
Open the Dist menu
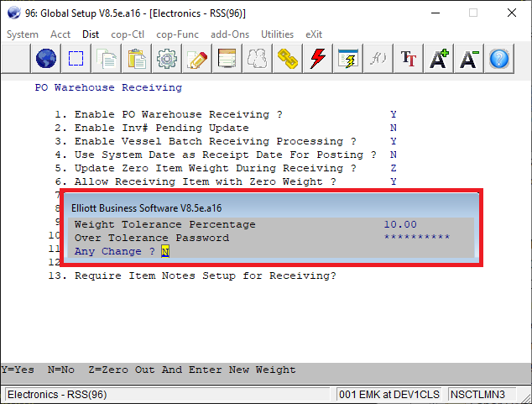(x=91, y=34)
